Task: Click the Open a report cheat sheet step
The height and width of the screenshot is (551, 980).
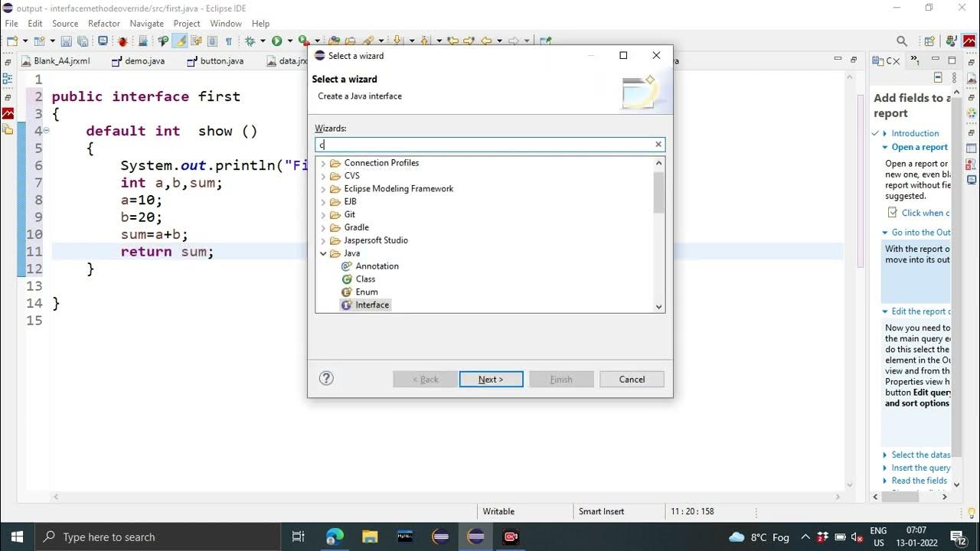Action: 920,147
